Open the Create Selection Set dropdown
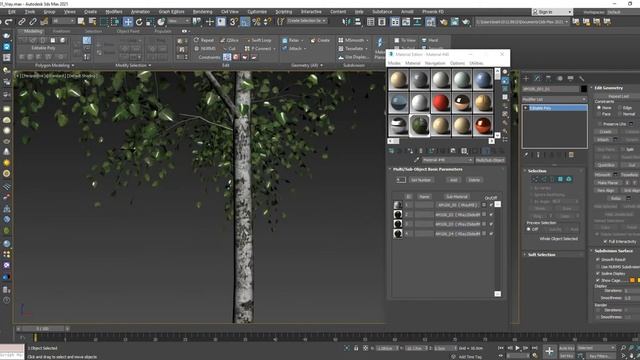 [307, 21]
